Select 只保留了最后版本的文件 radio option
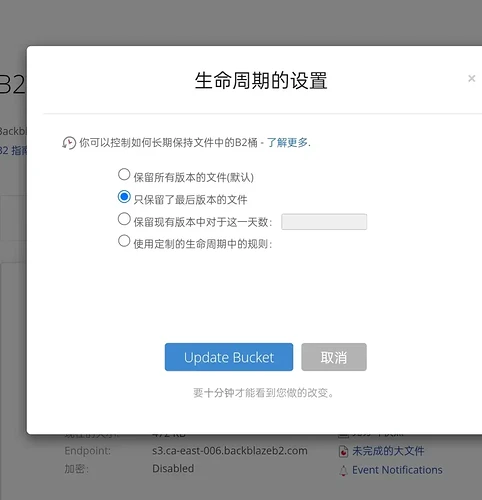This screenshot has height=500, width=482. coord(124,197)
